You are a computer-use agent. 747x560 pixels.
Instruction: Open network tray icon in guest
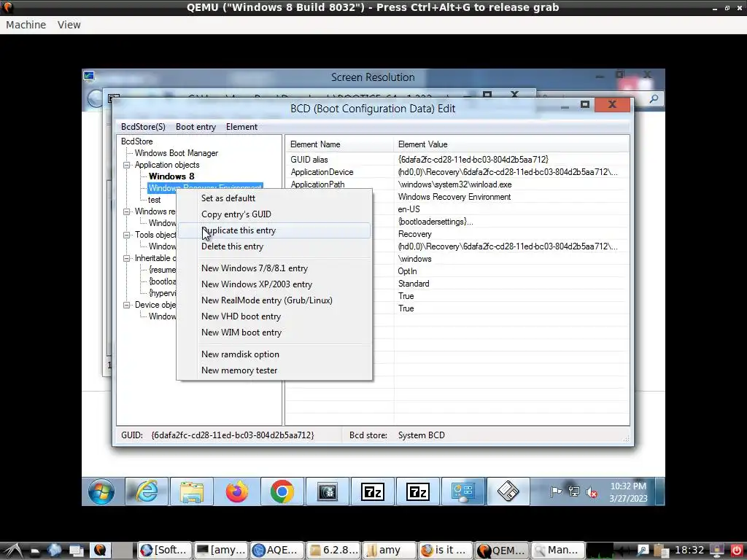(x=574, y=492)
